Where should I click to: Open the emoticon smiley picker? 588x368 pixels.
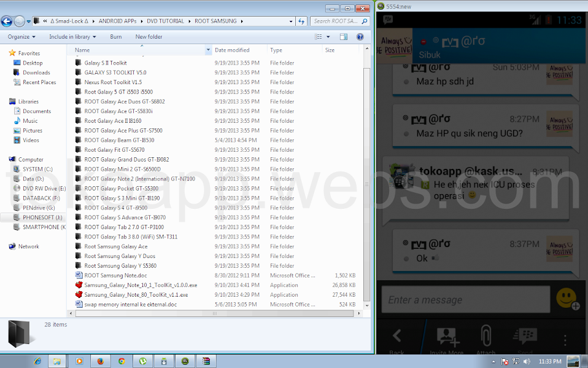tap(567, 299)
